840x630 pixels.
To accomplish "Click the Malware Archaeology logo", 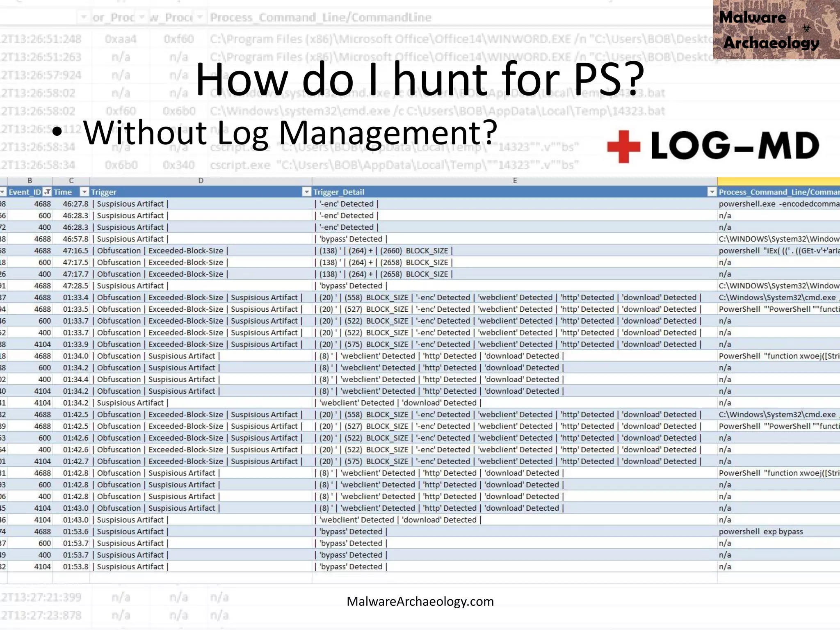I will [x=776, y=30].
